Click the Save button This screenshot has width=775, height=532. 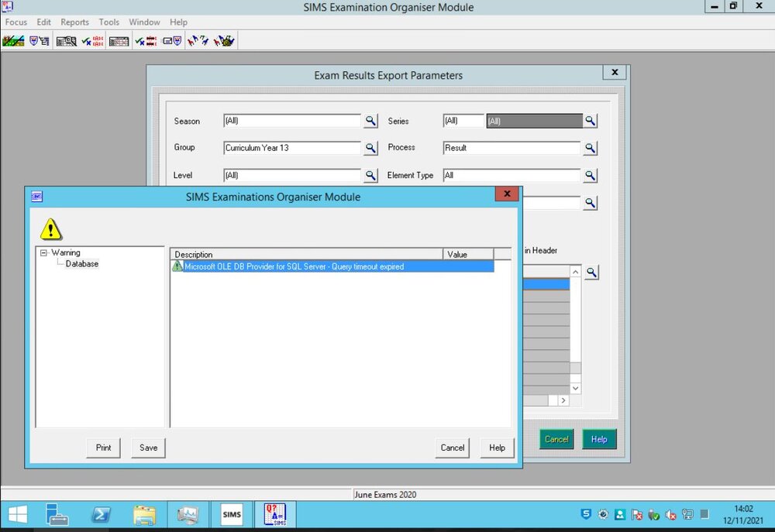tap(148, 448)
